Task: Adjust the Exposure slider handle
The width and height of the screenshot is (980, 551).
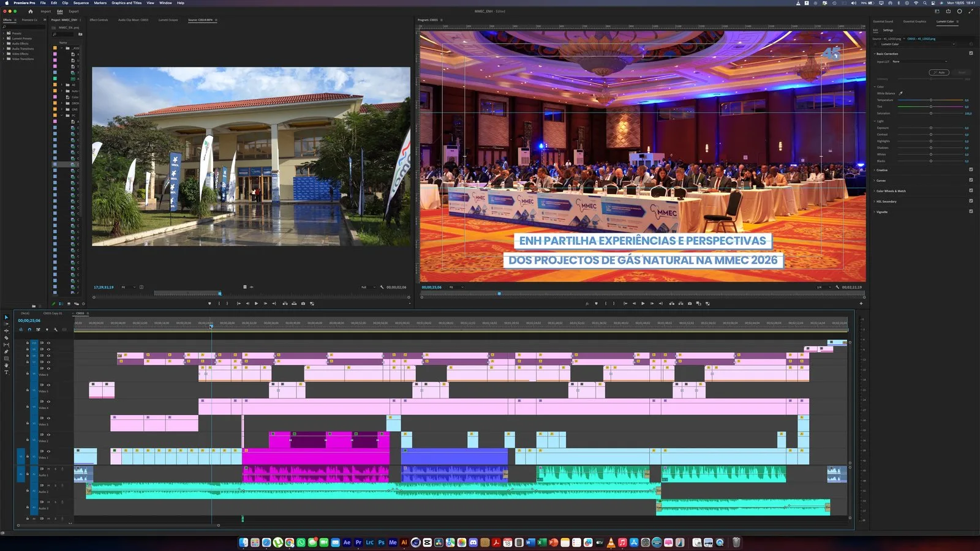Action: [931, 128]
